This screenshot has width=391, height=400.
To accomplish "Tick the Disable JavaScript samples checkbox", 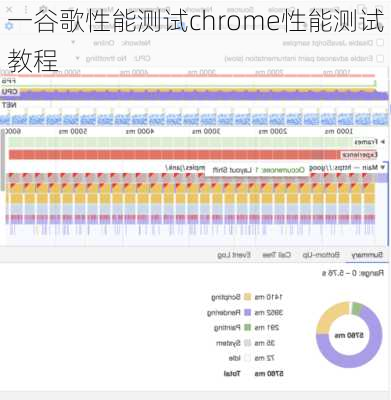I will [x=380, y=43].
